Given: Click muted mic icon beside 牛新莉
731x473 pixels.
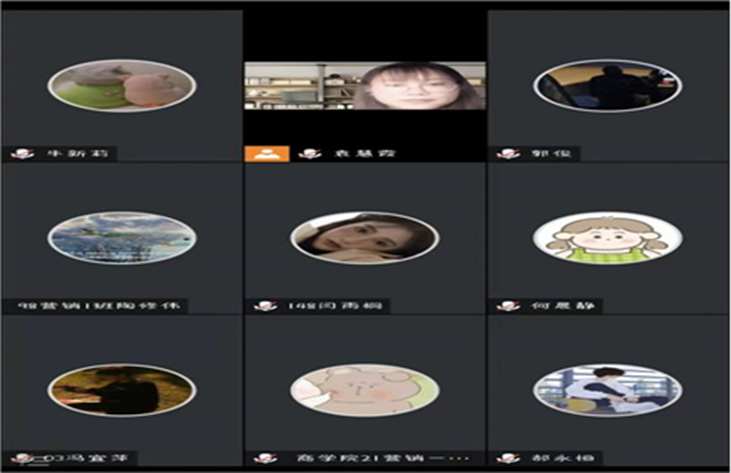Looking at the screenshot, I should [22, 154].
